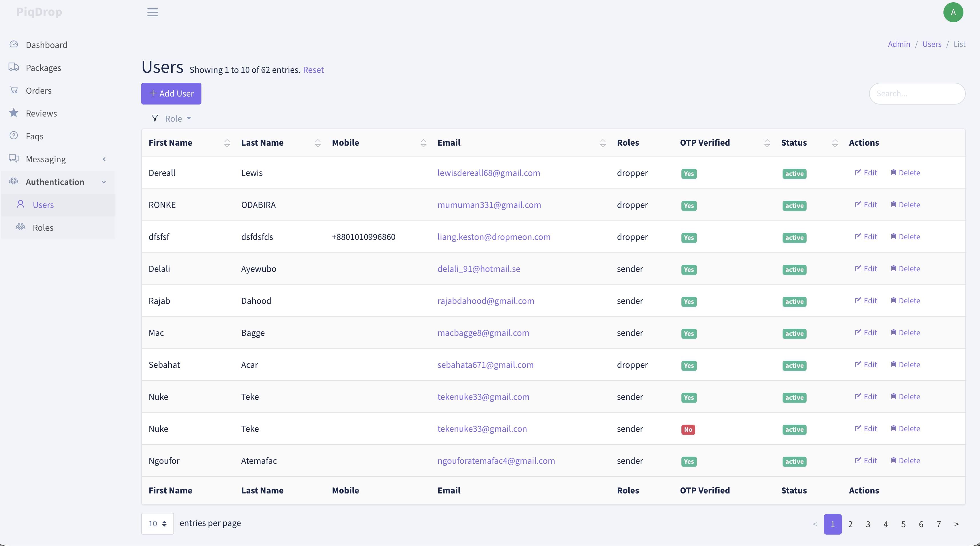
Task: Edit the Mac Bagge row
Action: point(866,332)
